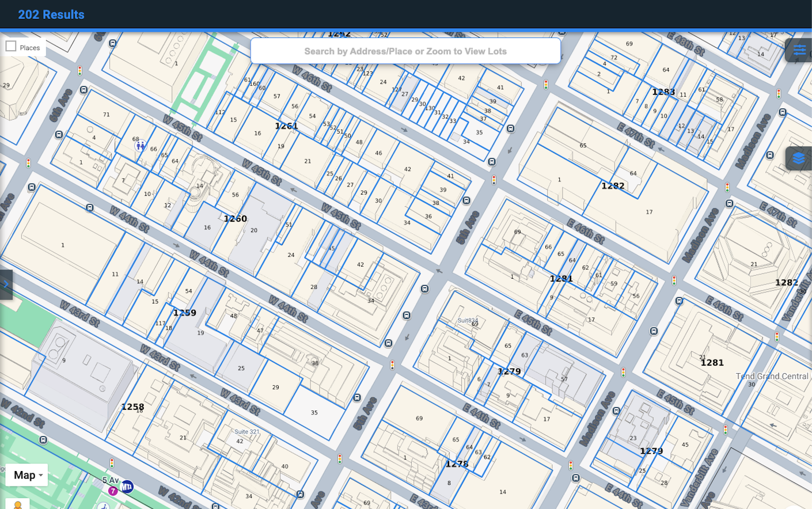Click the W 46th St street label

(312, 79)
